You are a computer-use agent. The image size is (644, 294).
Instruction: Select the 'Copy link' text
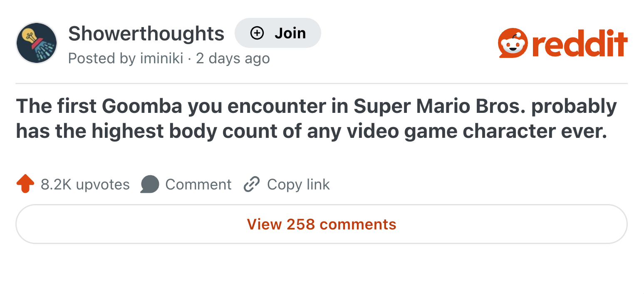(x=298, y=184)
